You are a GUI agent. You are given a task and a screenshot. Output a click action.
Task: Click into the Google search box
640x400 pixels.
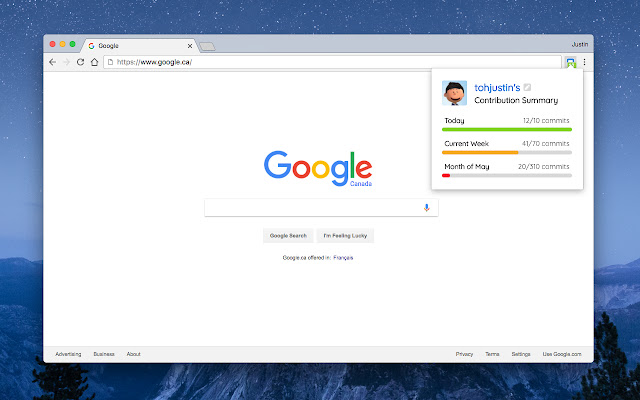click(x=321, y=208)
